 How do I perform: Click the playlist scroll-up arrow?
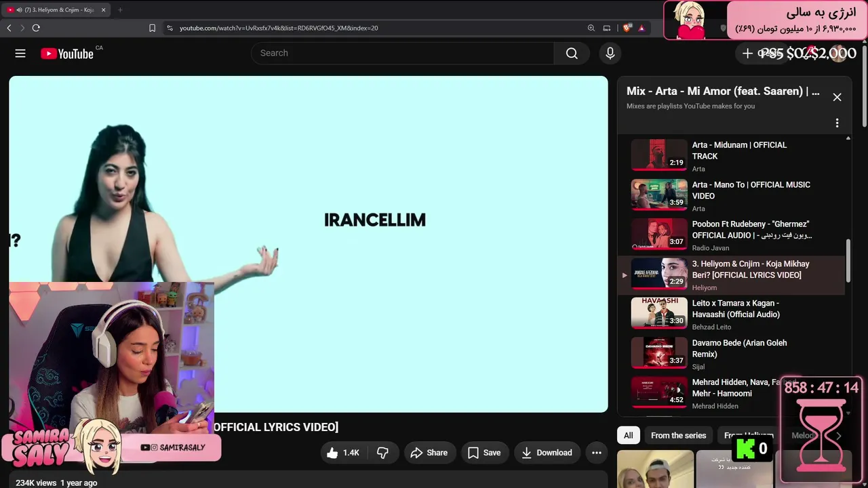848,138
